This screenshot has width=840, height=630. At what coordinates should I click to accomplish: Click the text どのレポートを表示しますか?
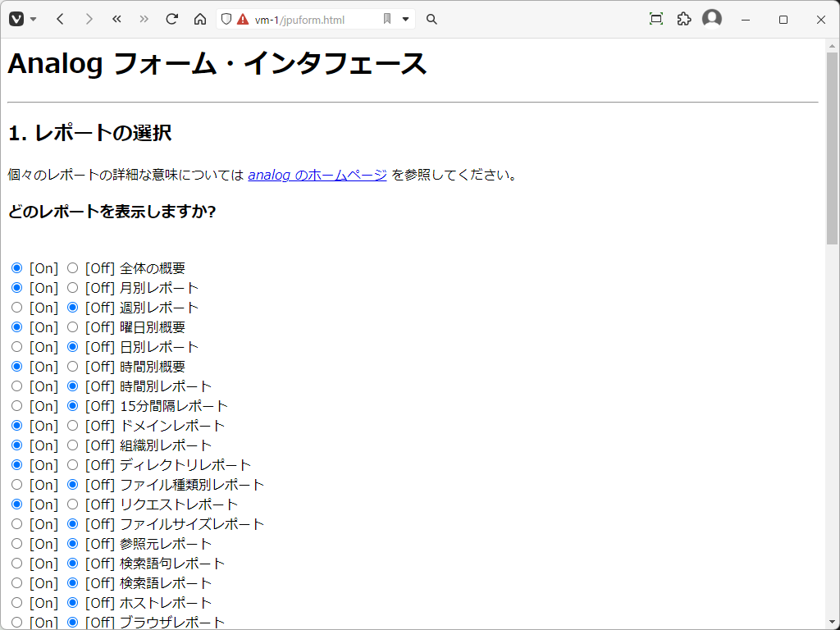pyautogui.click(x=112, y=212)
